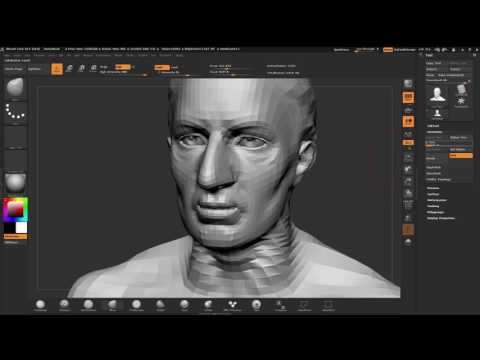The width and height of the screenshot is (480, 360).
Task: Select rightmost brush in bottom brush bar
Action: [328, 305]
